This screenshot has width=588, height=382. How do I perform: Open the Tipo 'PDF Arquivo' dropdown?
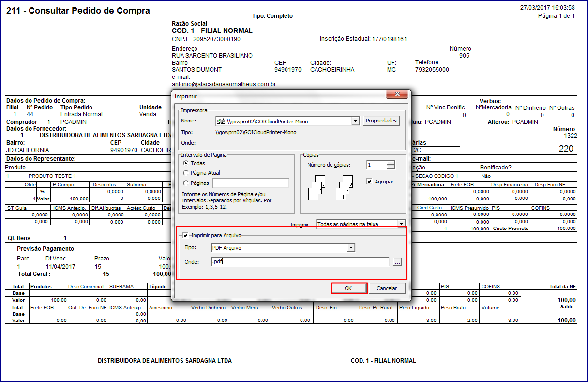click(x=351, y=248)
